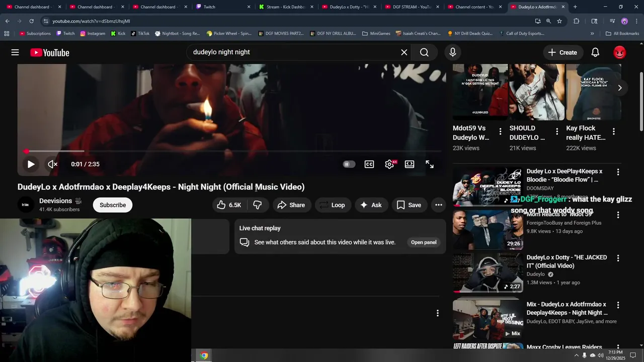Open the Ask AI button
The image size is (644, 362).
point(371,205)
